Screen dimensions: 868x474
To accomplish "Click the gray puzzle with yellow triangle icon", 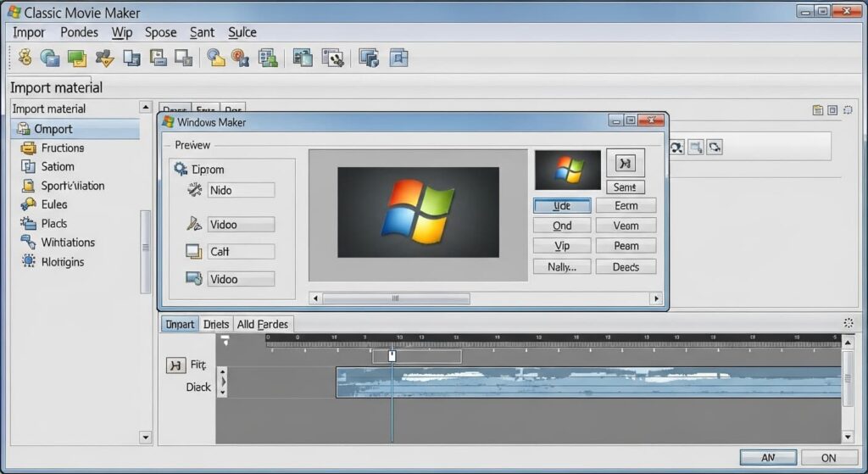I will tap(104, 58).
